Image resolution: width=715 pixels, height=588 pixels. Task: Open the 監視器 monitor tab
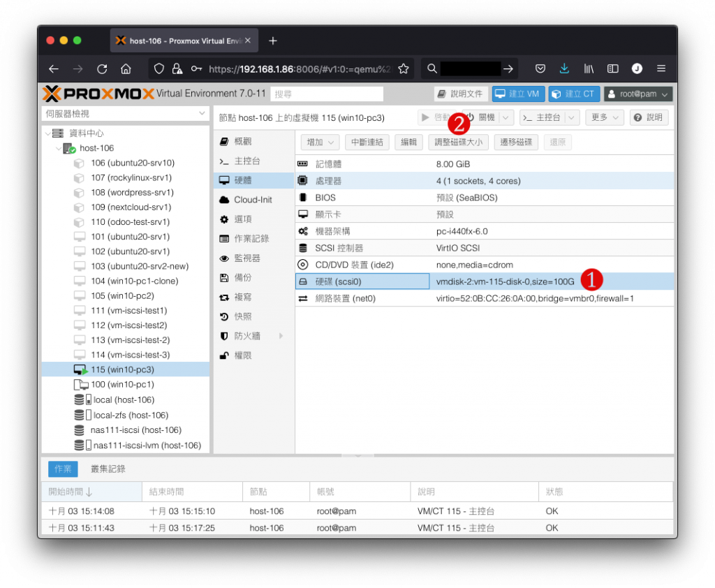point(254,258)
